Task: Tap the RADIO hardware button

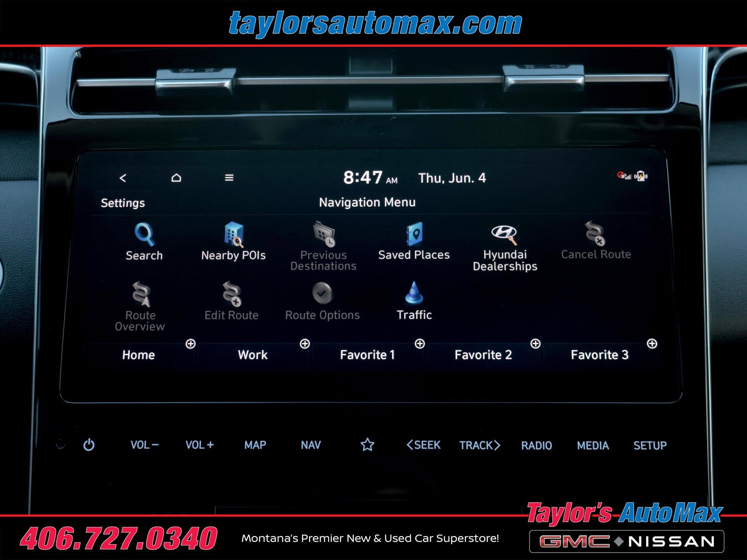Action: (x=536, y=445)
